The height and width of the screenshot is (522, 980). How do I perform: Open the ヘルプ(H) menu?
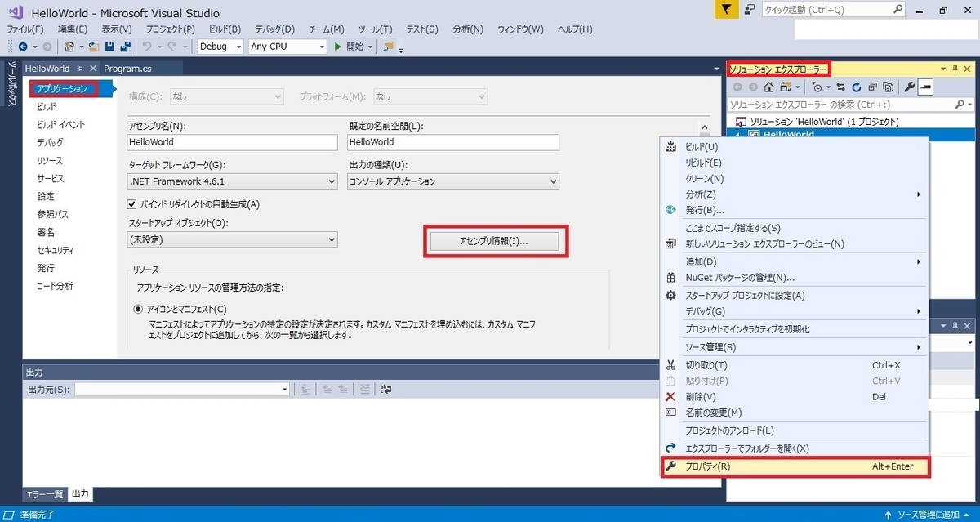575,29
